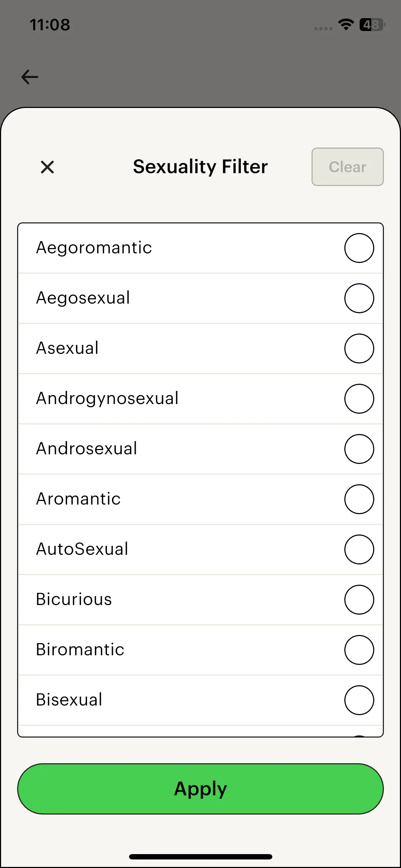Tap the battery indicator icon
401x868 pixels.
372,25
